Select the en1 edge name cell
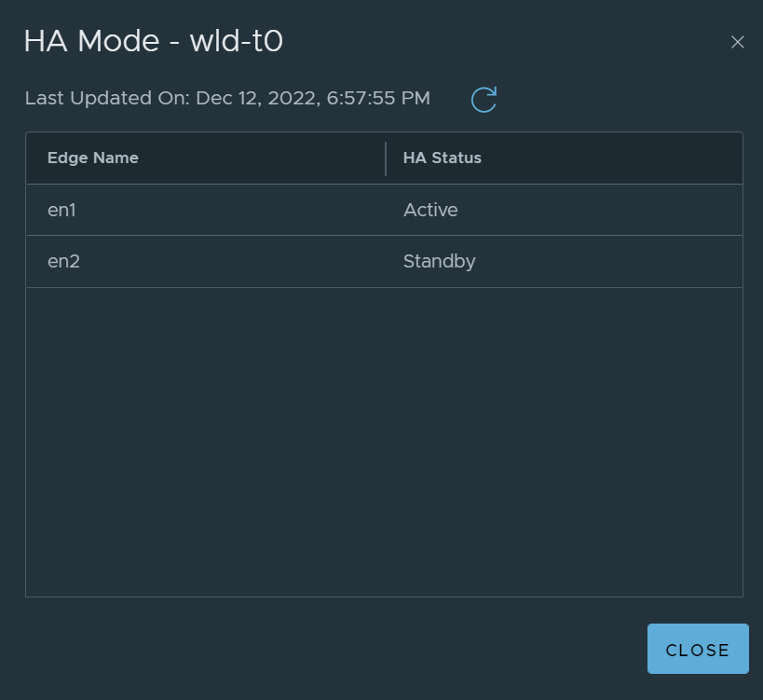The width and height of the screenshot is (763, 700). tap(61, 211)
